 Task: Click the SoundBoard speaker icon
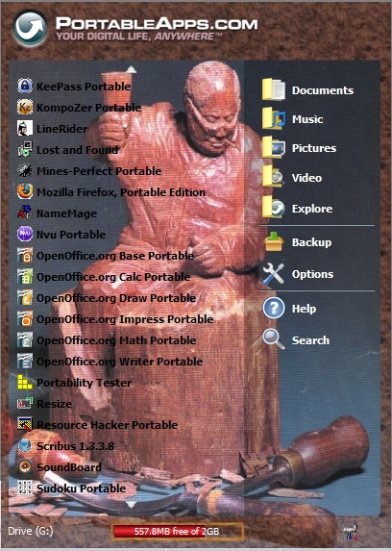click(x=25, y=467)
